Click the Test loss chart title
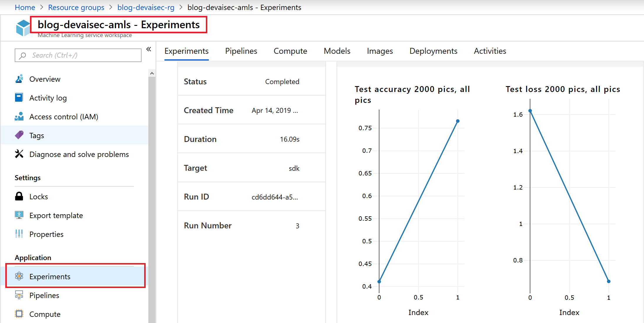 [563, 89]
